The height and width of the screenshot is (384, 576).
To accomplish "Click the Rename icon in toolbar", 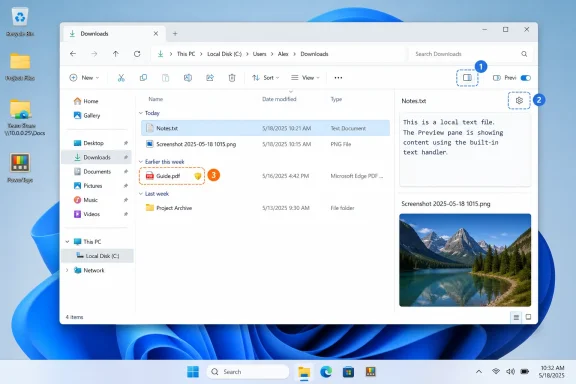I will (188, 78).
